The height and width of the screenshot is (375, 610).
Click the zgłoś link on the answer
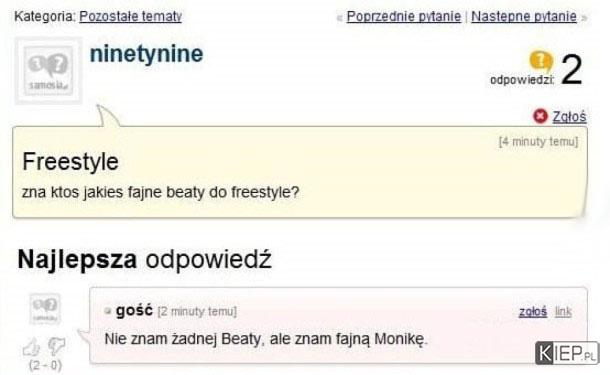(x=533, y=312)
